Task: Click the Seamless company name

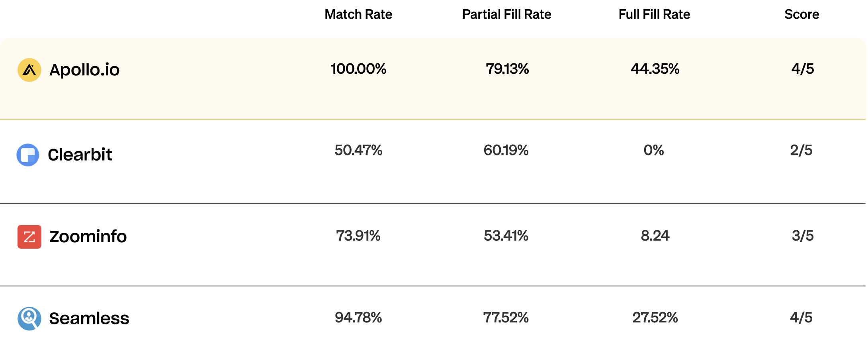Action: pos(89,318)
